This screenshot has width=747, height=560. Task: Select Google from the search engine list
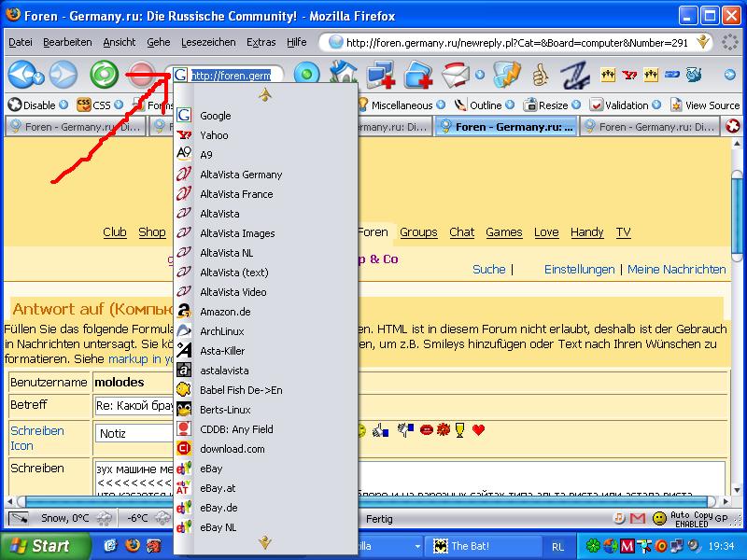[266, 115]
